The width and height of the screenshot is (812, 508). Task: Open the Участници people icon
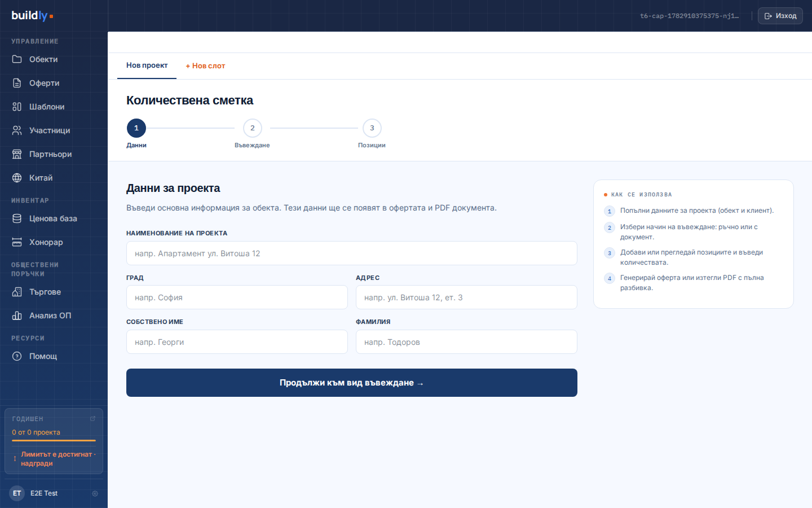(17, 130)
